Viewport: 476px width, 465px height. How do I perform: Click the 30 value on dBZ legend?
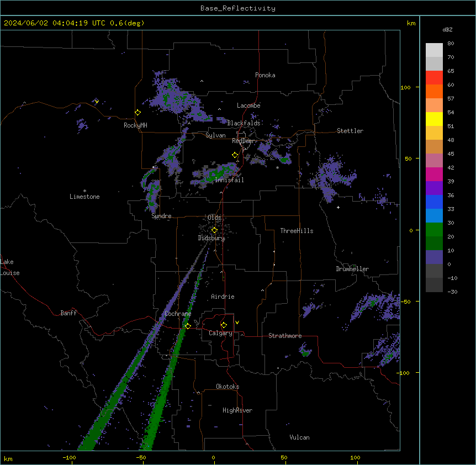click(451, 223)
